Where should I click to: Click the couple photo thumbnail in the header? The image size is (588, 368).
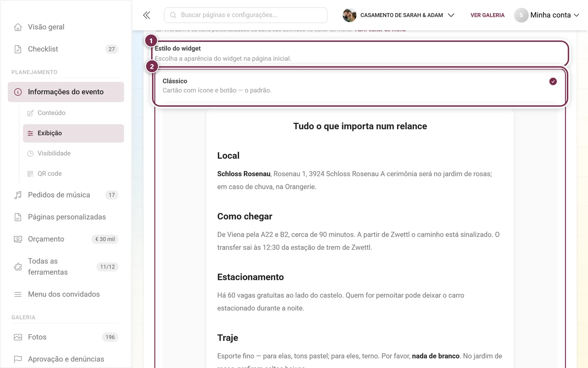pyautogui.click(x=349, y=15)
